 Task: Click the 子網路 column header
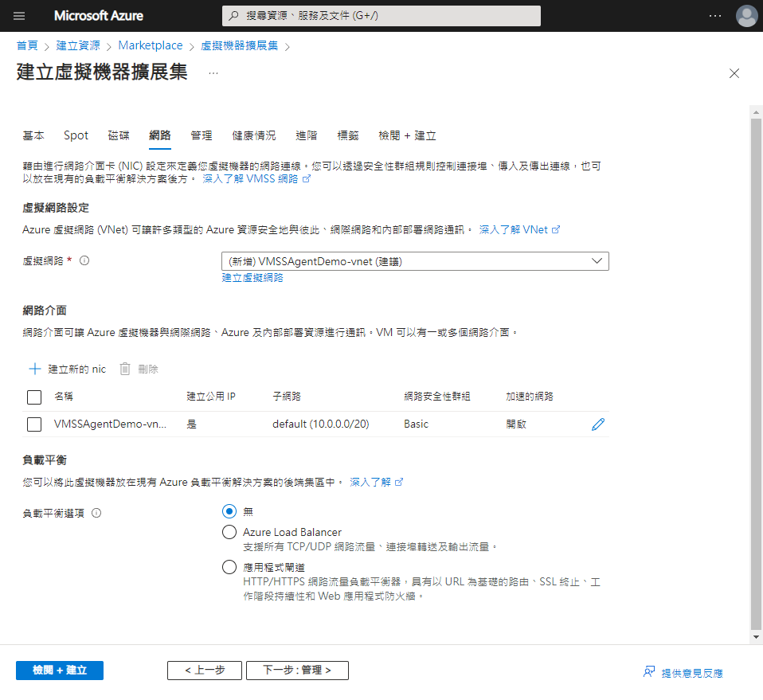(x=287, y=397)
